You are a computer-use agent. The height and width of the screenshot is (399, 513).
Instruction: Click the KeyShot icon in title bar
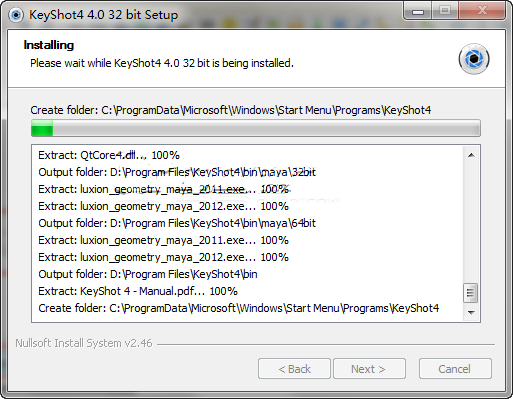16,15
